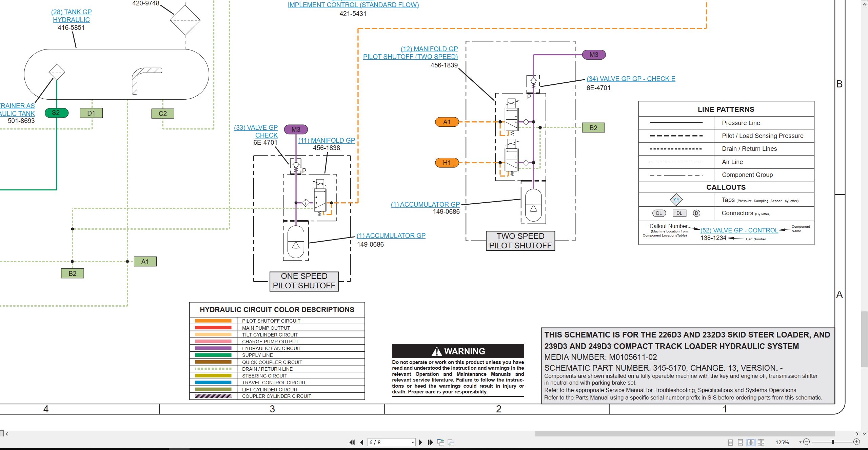Click the Taps YY diamond callout symbol
Image resolution: width=868 pixels, height=450 pixels.
click(676, 200)
